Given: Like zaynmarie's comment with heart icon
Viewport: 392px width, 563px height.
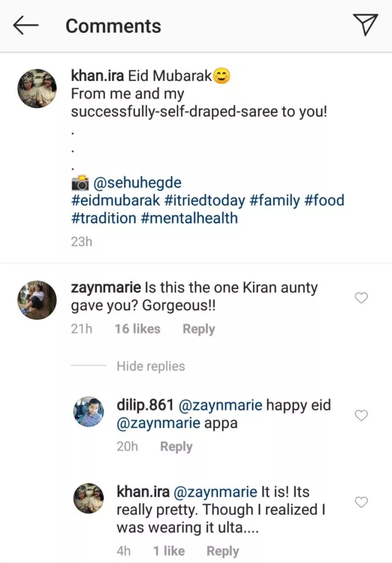Looking at the screenshot, I should pyautogui.click(x=362, y=298).
